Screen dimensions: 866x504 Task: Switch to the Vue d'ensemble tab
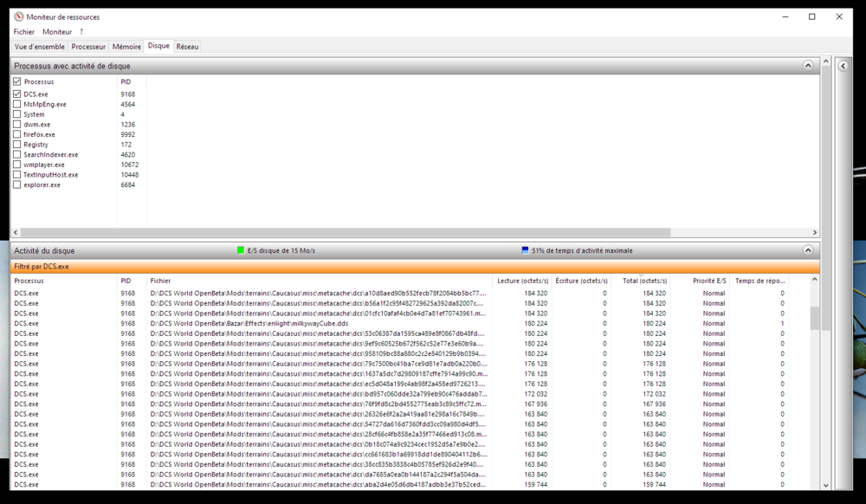click(x=40, y=47)
